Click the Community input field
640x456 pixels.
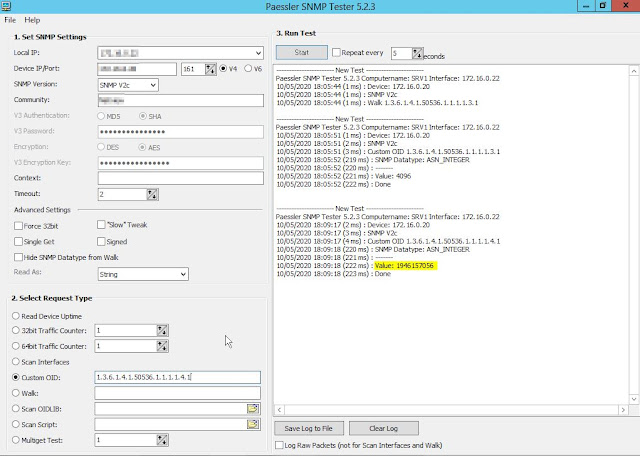(180, 100)
